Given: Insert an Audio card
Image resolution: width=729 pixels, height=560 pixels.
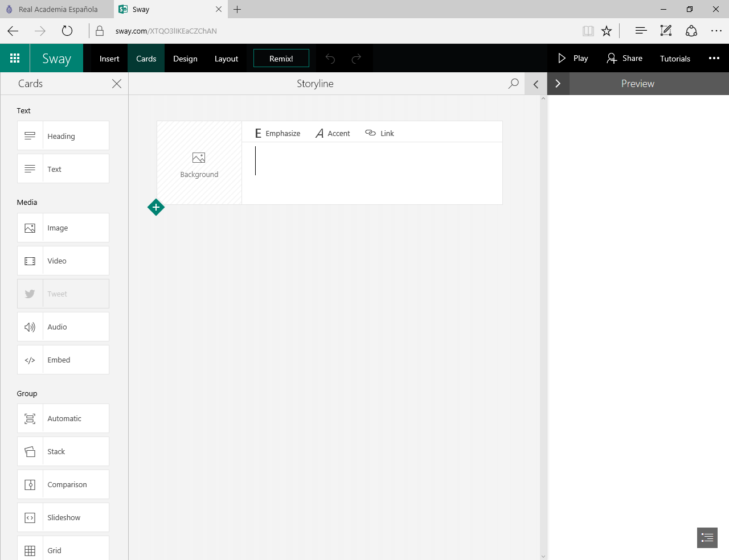Looking at the screenshot, I should [x=63, y=327].
